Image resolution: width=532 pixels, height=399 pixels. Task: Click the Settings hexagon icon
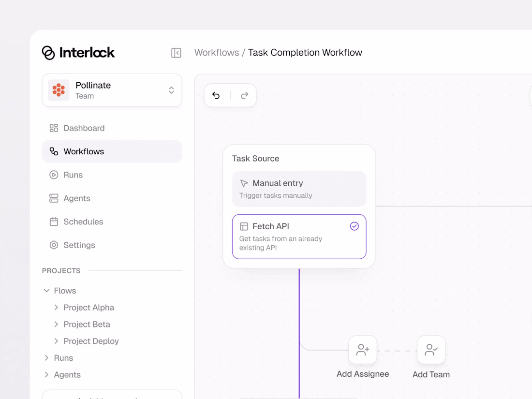(54, 245)
